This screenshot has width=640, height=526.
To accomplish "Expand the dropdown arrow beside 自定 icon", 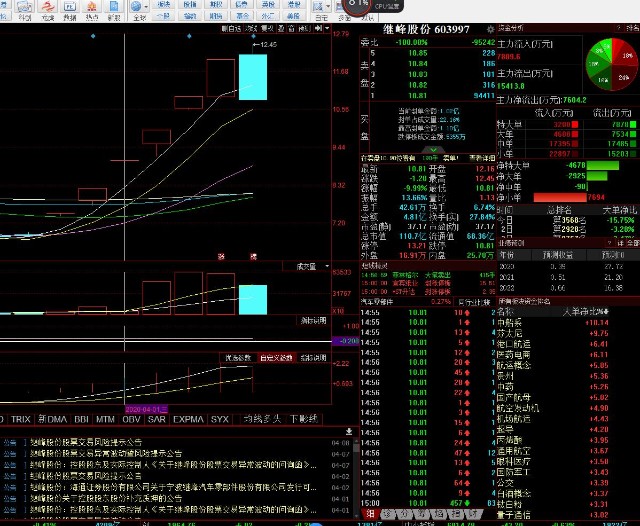I will (x=329, y=7).
